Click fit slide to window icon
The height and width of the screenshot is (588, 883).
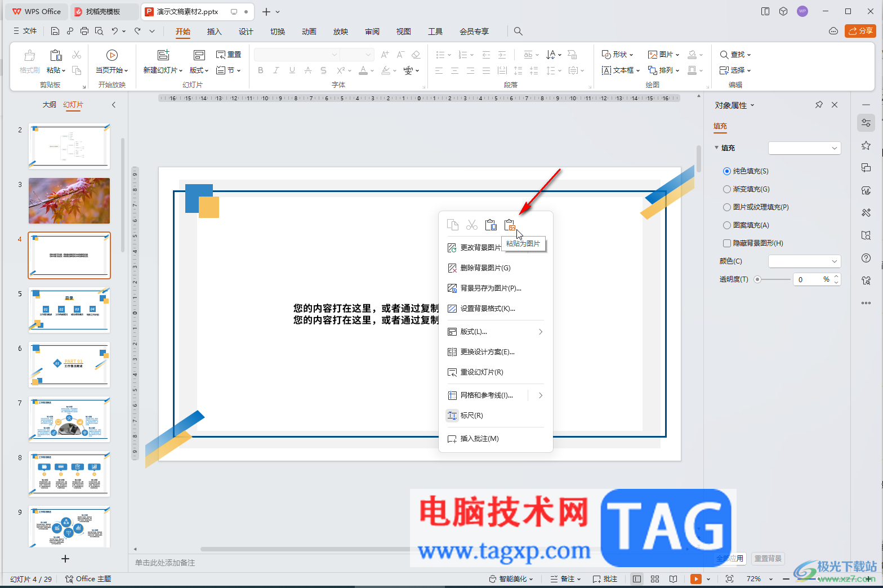(x=729, y=579)
